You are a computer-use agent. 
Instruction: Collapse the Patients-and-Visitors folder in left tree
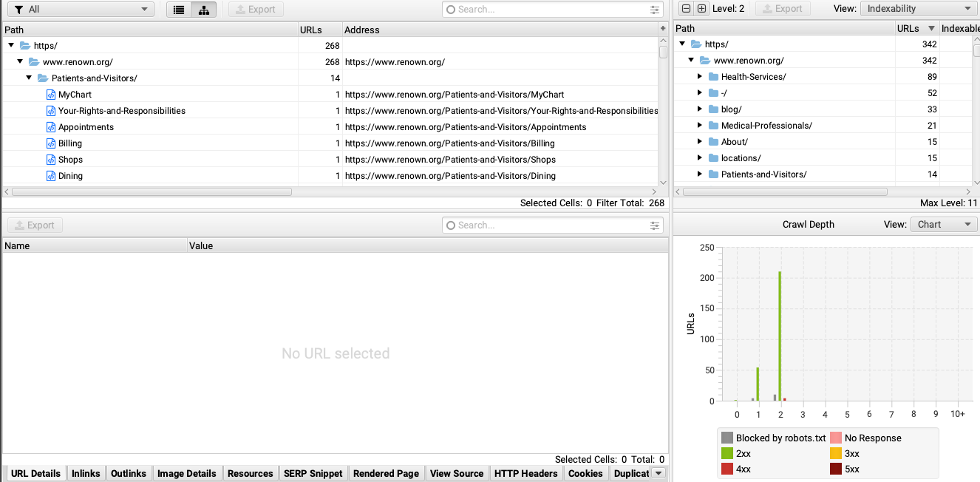[30, 78]
